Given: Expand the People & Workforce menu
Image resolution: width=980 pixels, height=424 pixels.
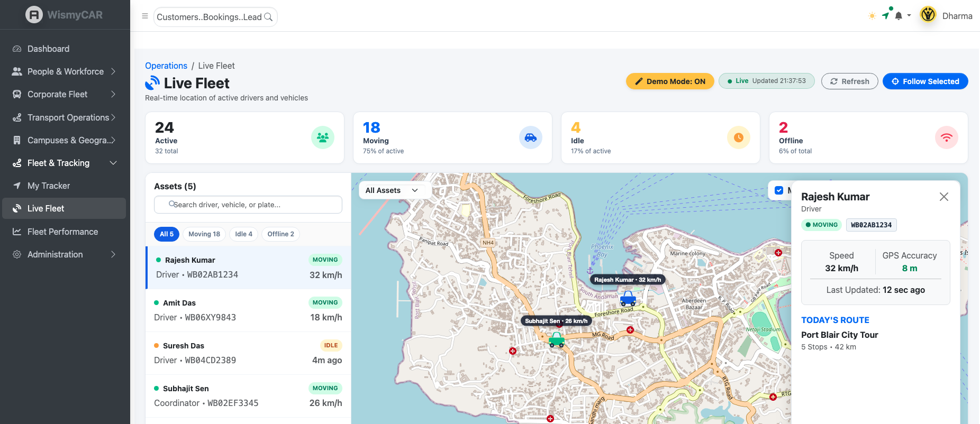Looking at the screenshot, I should 65,71.
